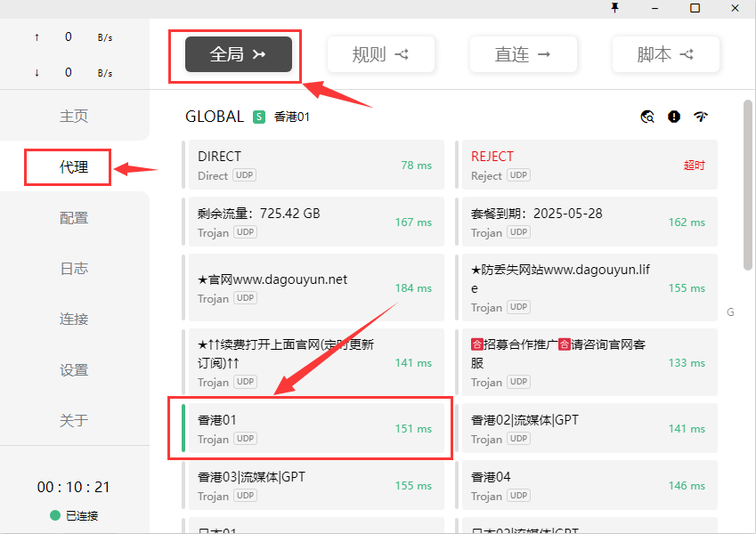The image size is (756, 534).
Task: Click the upload speed arrow indicator
Action: [x=37, y=37]
